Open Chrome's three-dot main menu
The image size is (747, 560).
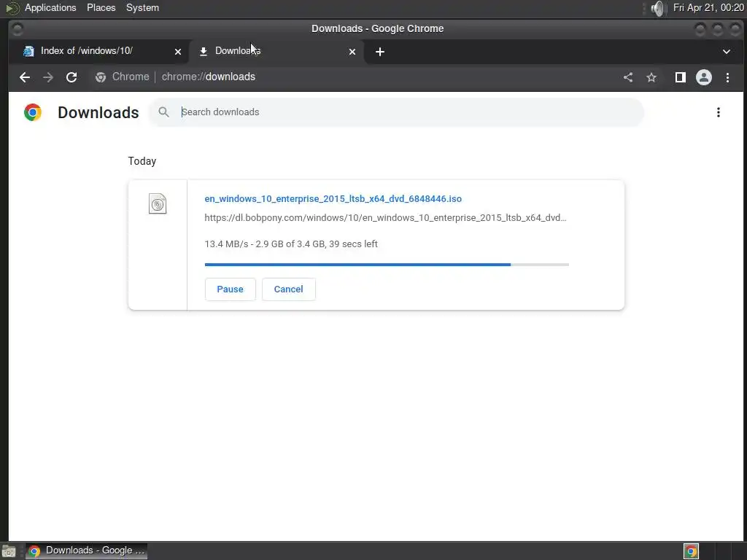(x=727, y=77)
